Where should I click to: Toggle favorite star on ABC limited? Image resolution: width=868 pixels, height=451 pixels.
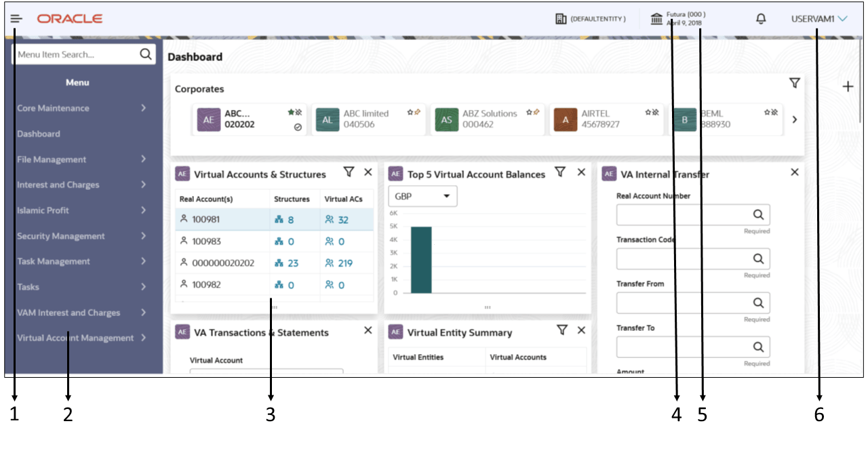(x=410, y=112)
